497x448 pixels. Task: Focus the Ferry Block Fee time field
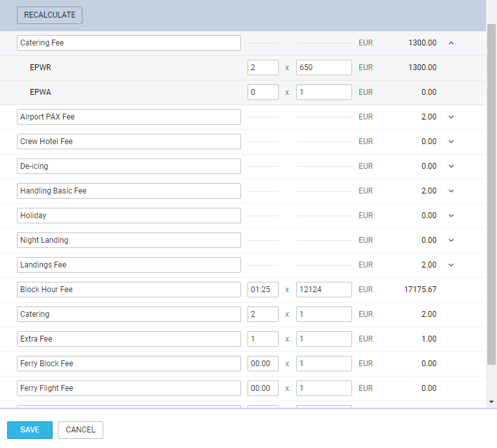263,364
